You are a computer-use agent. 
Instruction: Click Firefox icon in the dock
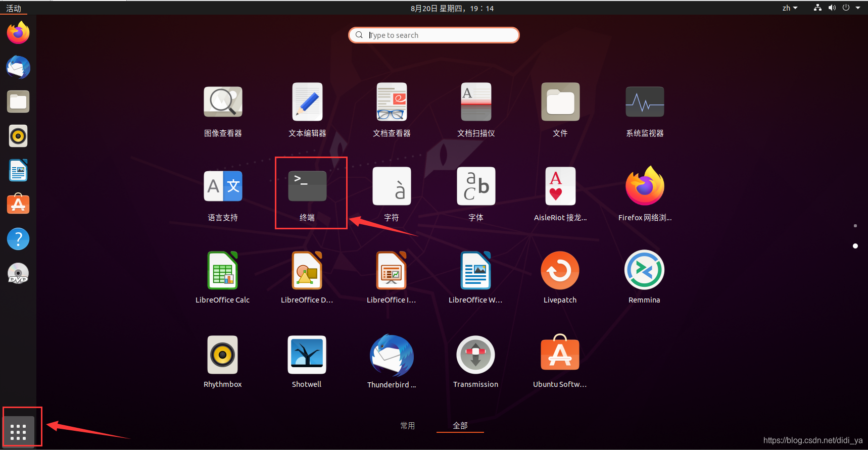(x=18, y=33)
